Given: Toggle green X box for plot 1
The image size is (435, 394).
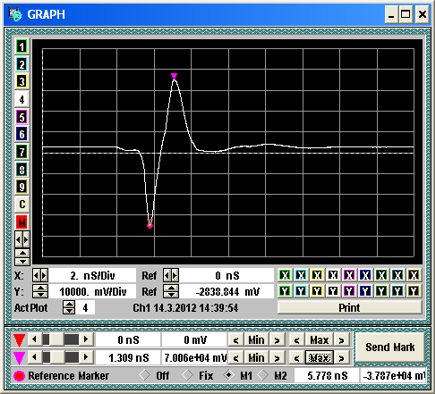Looking at the screenshot, I should point(284,275).
